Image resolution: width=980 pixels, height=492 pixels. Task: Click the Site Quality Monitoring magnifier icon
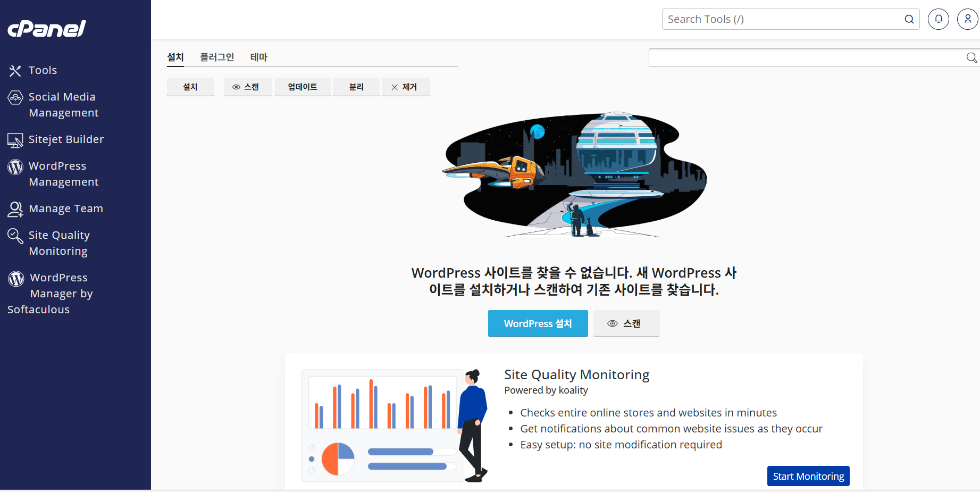15,236
